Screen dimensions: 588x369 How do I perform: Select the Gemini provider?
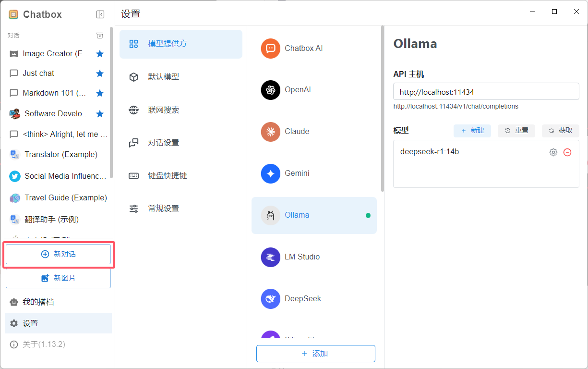[x=314, y=173]
